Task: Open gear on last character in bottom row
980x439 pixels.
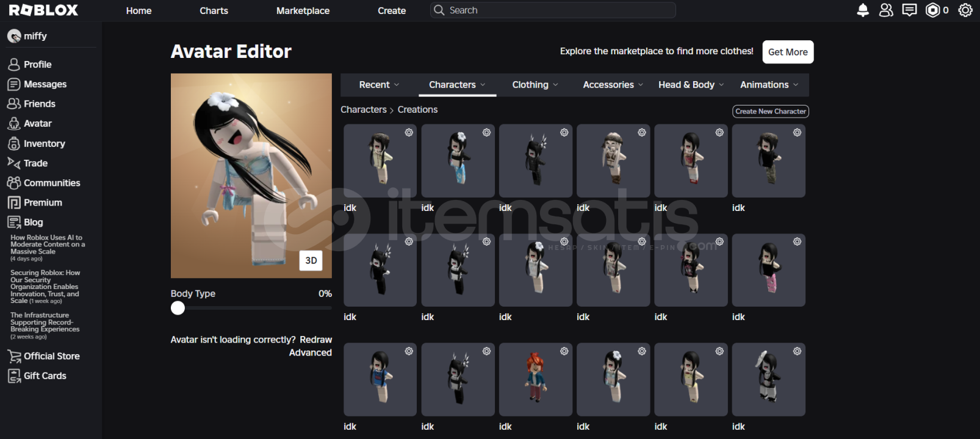Action: coord(798,351)
